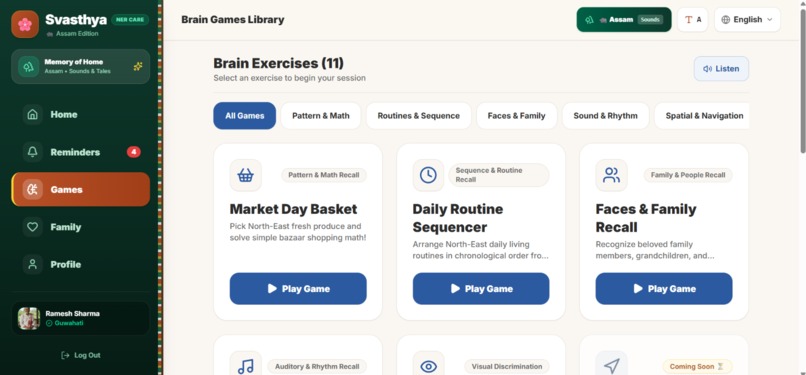
Task: Click the Pattern & Math Recall tag
Action: point(324,175)
